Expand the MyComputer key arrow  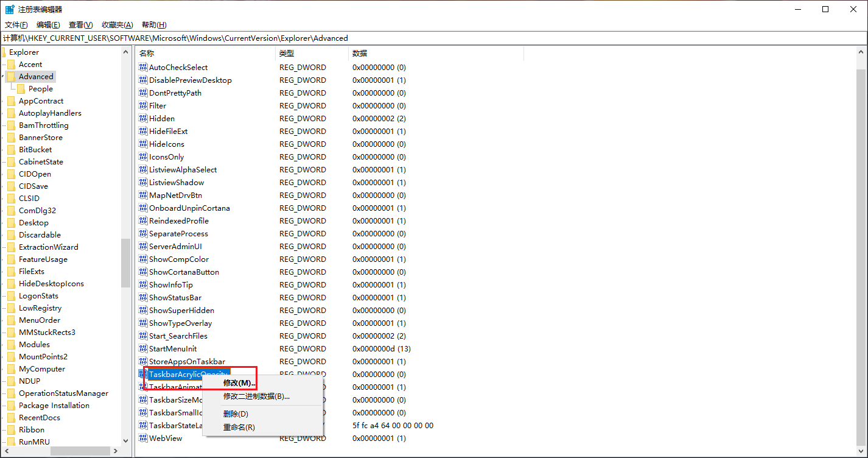point(3,369)
